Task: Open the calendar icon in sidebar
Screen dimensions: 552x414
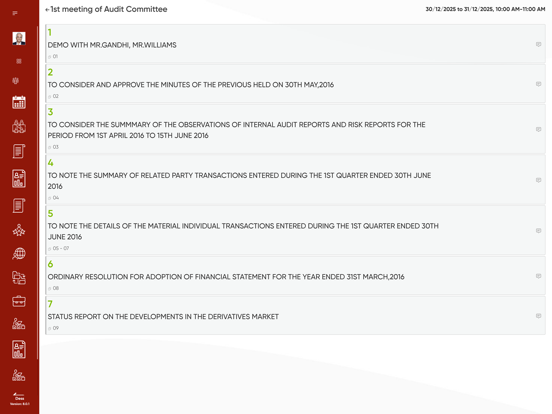Action: (19, 102)
